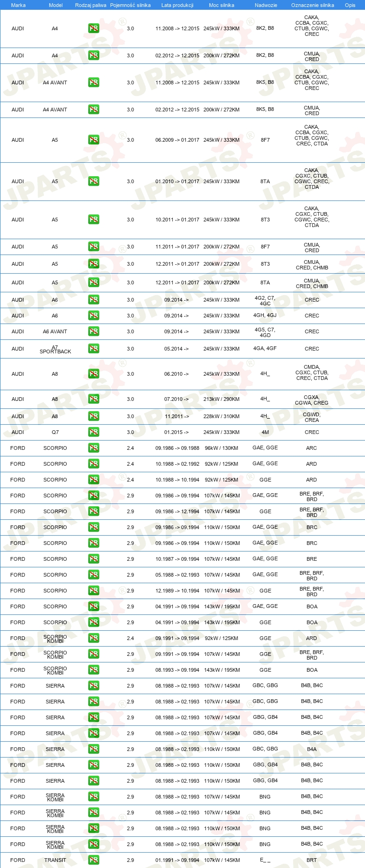The width and height of the screenshot is (365, 868).
Task: Click the 4GA, 4GF body cell
Action: (265, 348)
